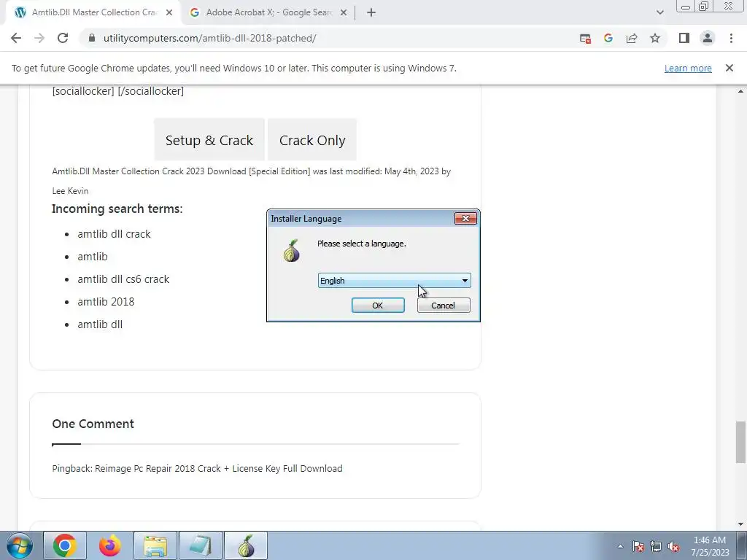Click the 'Incoming search terms:' heading
This screenshot has height=560, width=747.
117,209
